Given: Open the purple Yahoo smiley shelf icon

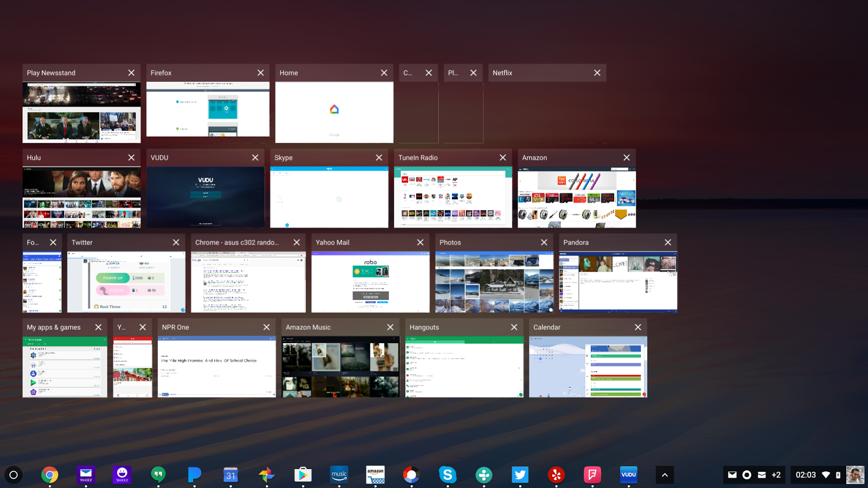Looking at the screenshot, I should coord(122,475).
